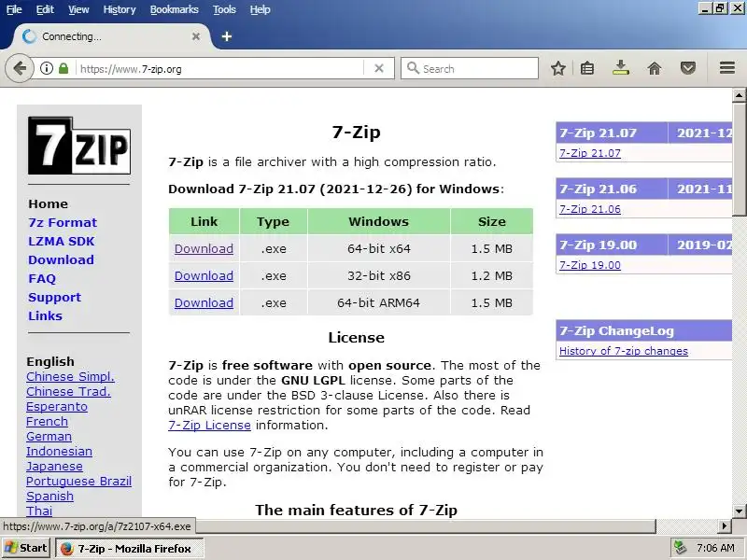Select 7-Zip Mozilla Firefox taskbar button
This screenshot has height=560, width=747.
[x=130, y=549]
